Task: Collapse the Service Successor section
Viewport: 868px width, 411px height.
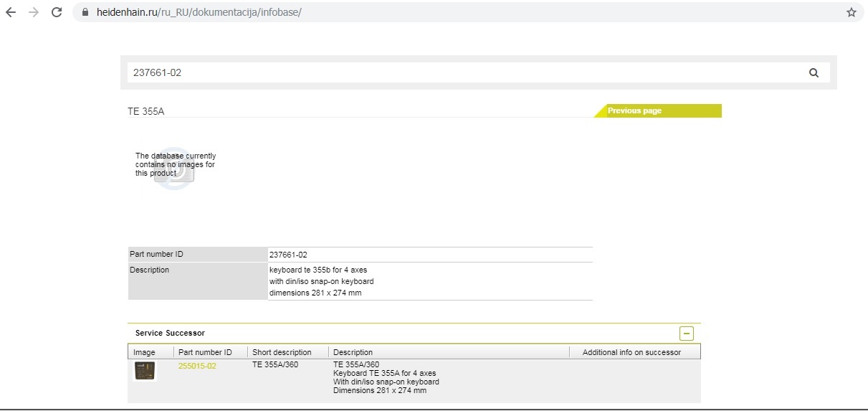Action: 686,333
